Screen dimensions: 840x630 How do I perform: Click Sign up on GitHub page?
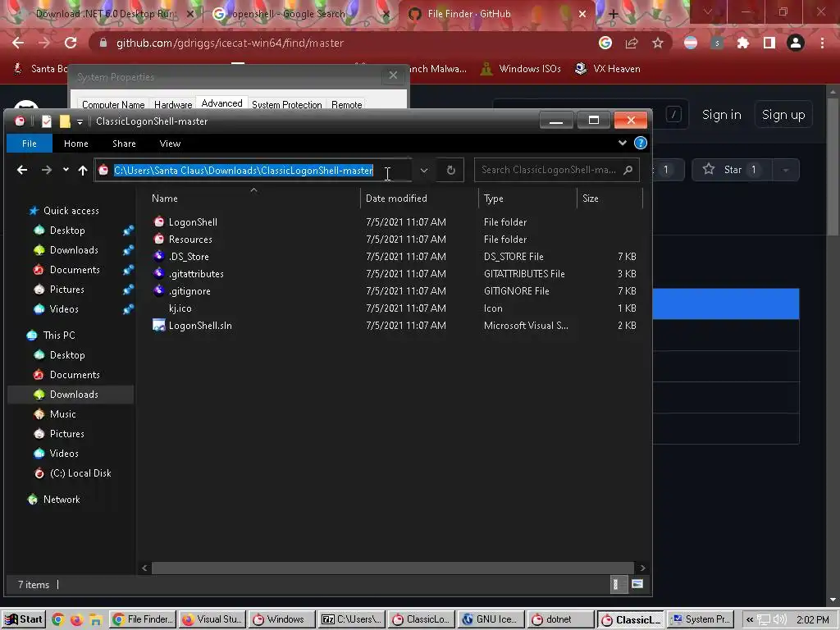pyautogui.click(x=783, y=115)
